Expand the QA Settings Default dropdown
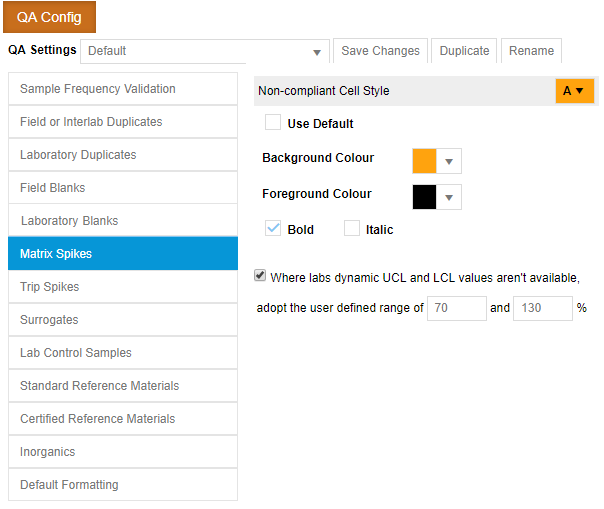Viewport: 604px width, 509px height. (x=317, y=52)
